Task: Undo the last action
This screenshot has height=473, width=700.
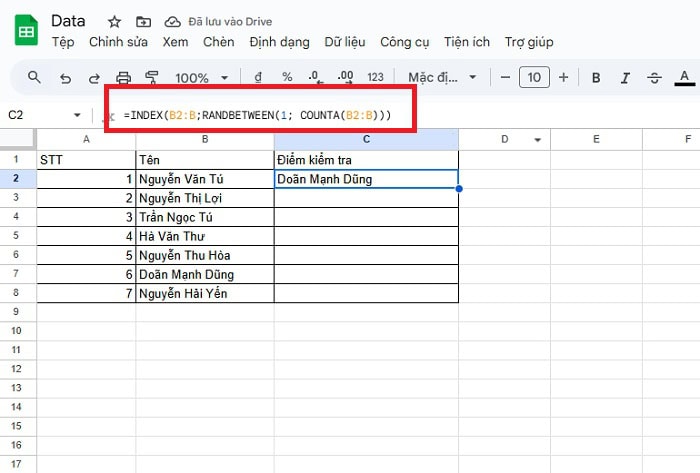Action: [x=65, y=77]
